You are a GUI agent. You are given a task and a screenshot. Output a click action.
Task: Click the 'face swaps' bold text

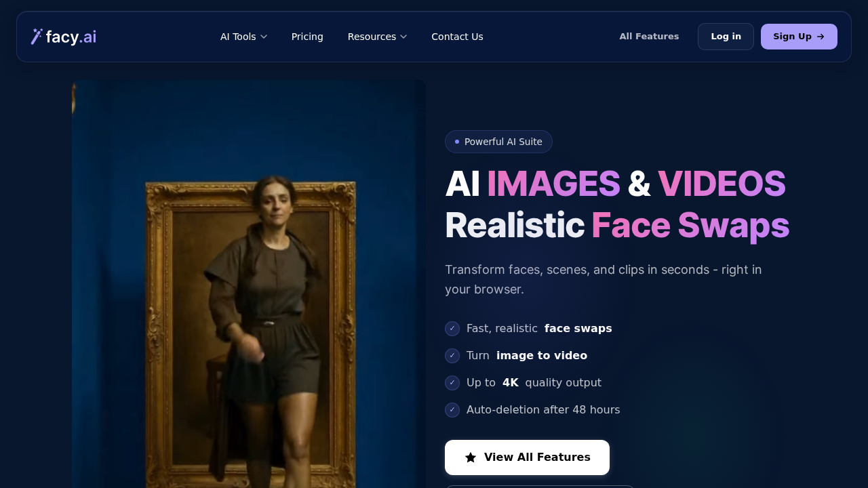click(578, 329)
